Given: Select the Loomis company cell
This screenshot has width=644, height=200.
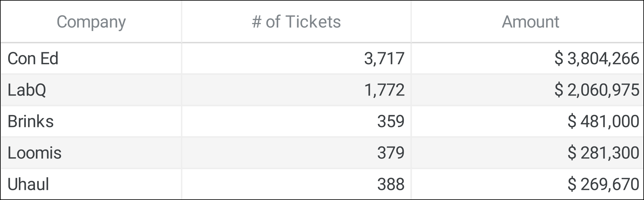Looking at the screenshot, I should coord(34,153).
